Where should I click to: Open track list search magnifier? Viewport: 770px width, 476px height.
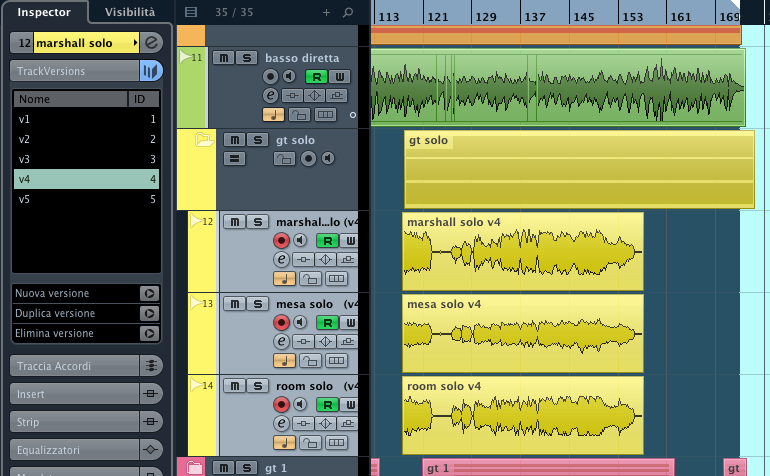[348, 12]
